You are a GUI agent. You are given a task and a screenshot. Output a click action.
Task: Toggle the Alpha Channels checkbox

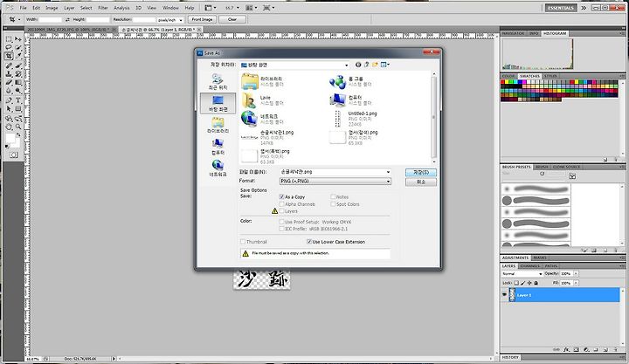click(281, 204)
